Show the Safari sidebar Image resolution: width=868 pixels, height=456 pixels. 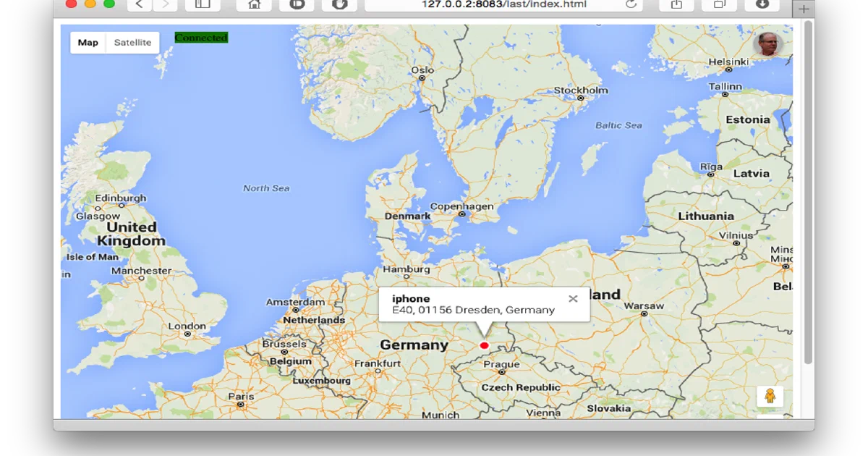[x=203, y=5]
